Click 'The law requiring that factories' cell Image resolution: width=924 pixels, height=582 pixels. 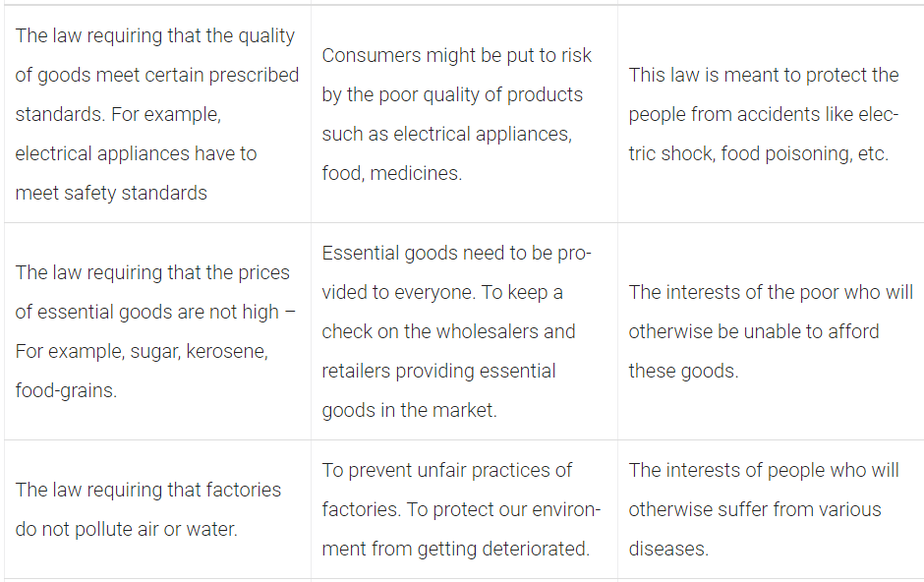click(157, 509)
